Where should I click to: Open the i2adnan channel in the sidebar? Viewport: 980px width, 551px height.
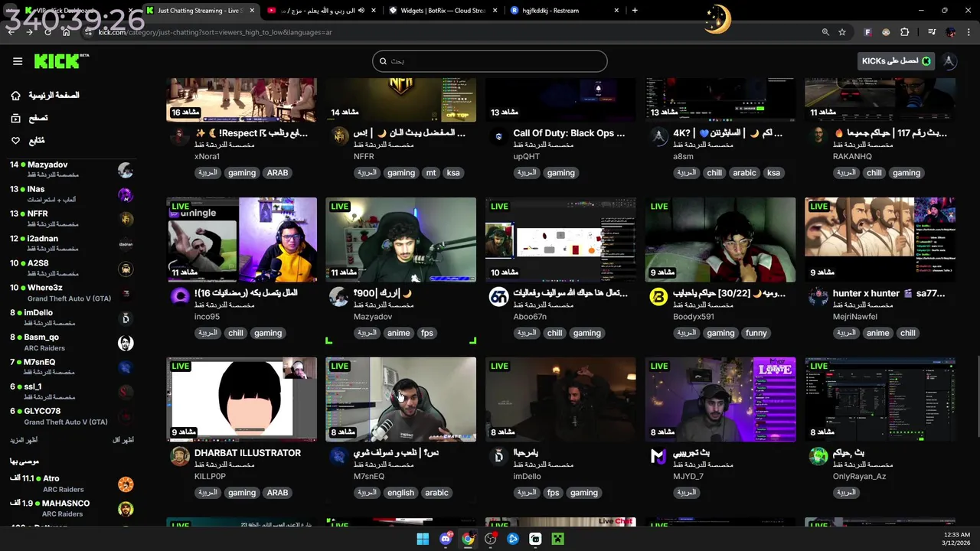click(70, 244)
